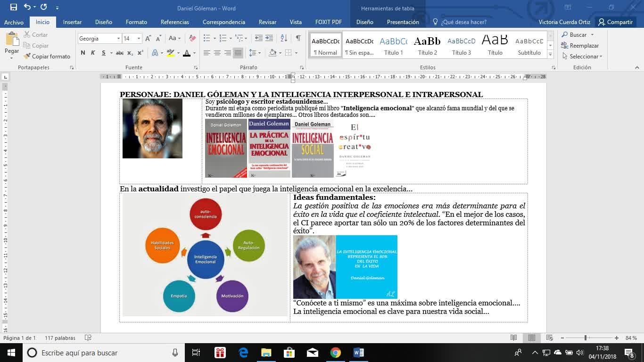Viewport: 644px width, 362px height.
Task: Click the Daniel Goleman portrait photo
Action: point(152,129)
